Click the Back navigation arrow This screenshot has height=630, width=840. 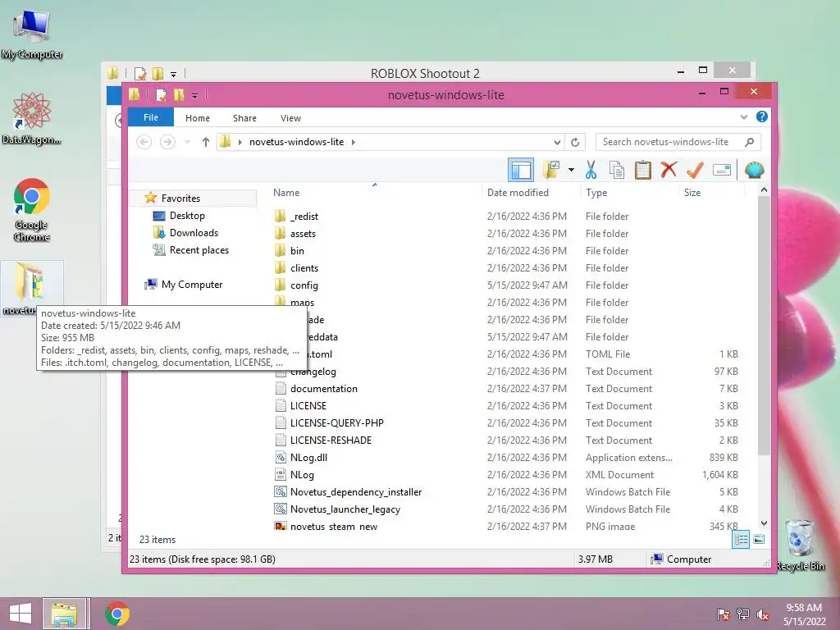tap(144, 142)
